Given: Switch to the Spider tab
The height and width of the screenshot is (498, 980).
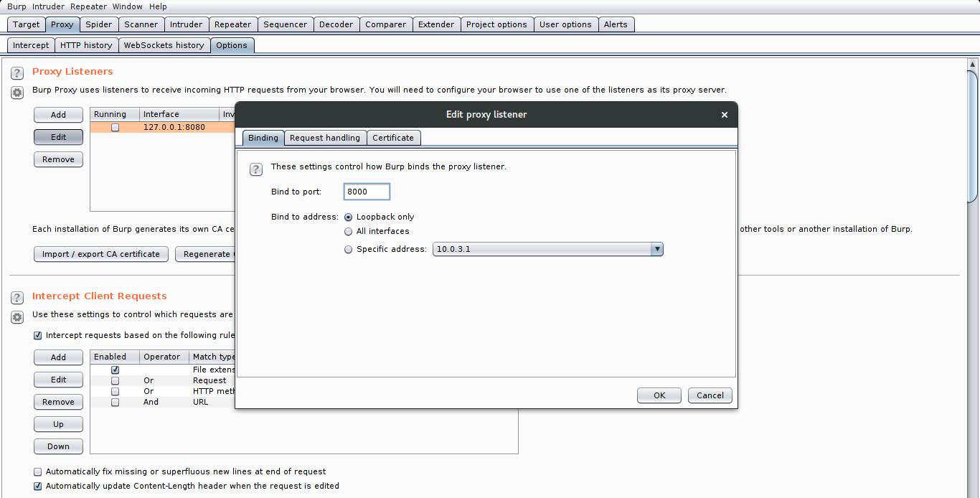Looking at the screenshot, I should point(99,24).
